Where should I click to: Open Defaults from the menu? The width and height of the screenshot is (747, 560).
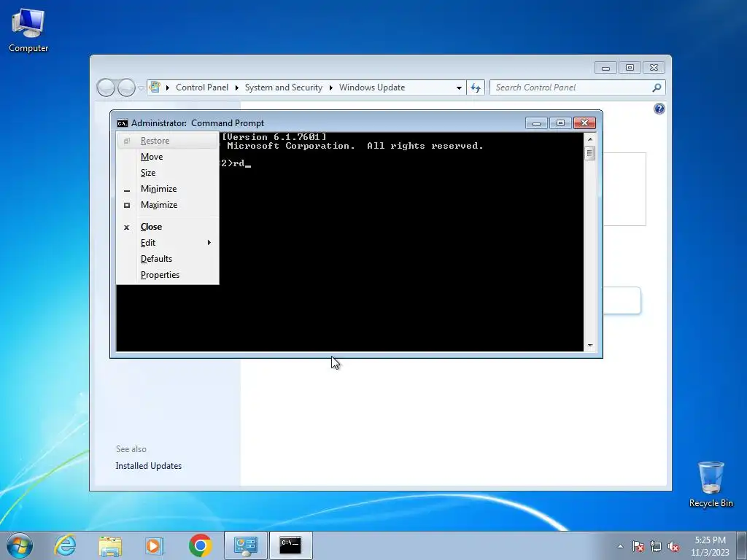coord(168,259)
